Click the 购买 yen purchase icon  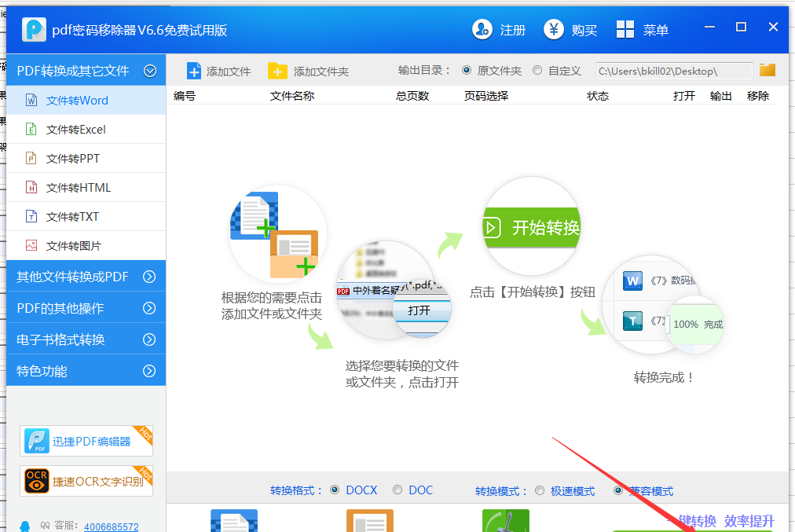(554, 29)
